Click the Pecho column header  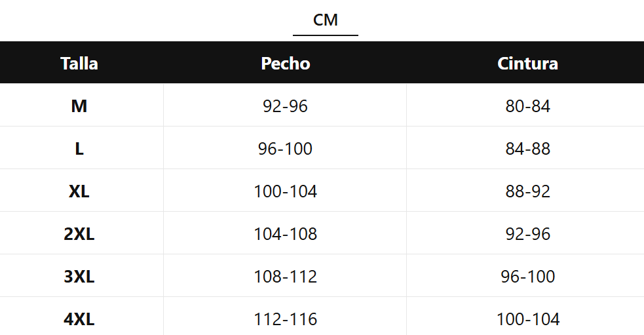(286, 64)
